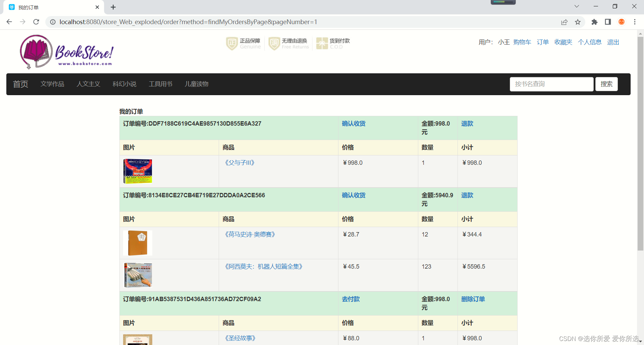Click the browser back arrow
This screenshot has width=644, height=345.
pos(9,22)
